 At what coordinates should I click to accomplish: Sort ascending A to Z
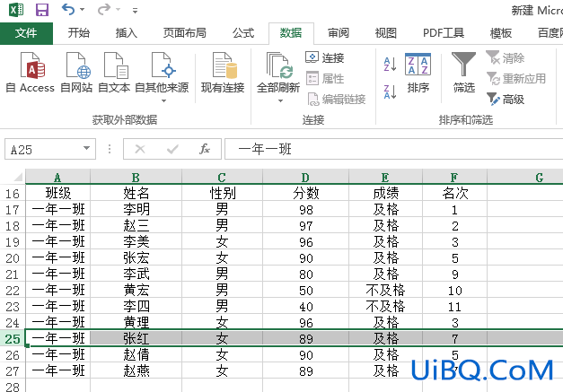coord(390,65)
